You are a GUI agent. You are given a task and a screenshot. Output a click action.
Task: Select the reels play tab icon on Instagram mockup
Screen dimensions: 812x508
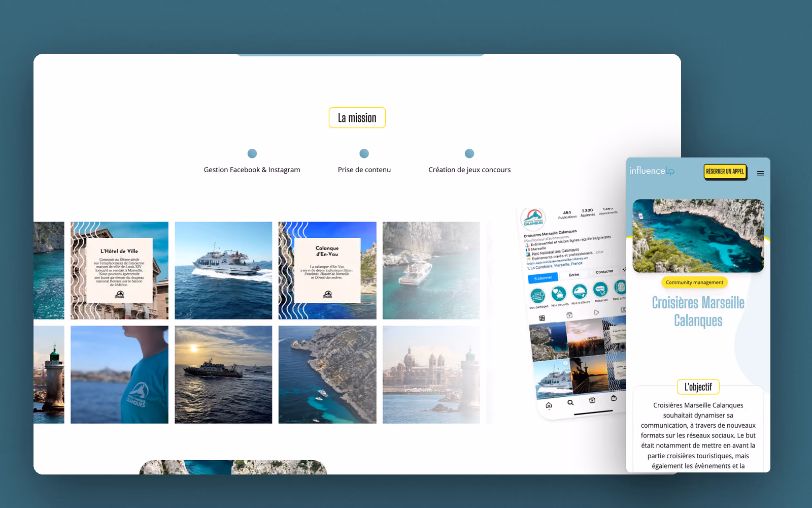(597, 312)
